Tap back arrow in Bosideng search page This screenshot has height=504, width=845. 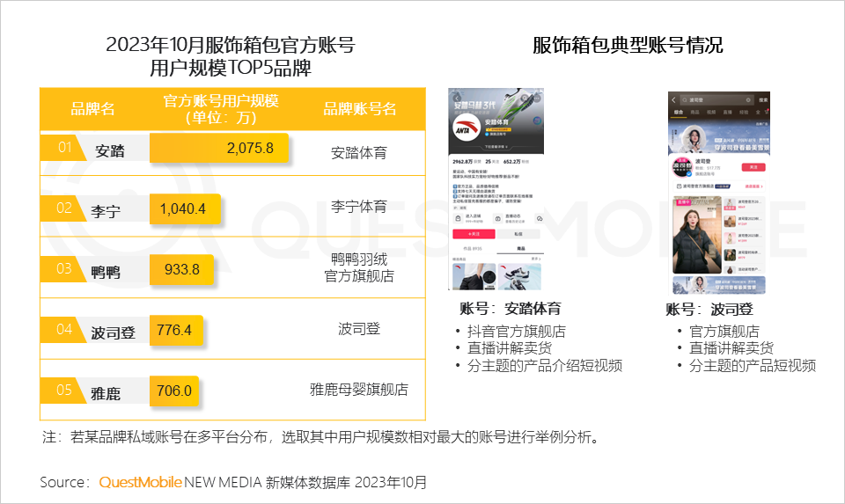click(673, 100)
